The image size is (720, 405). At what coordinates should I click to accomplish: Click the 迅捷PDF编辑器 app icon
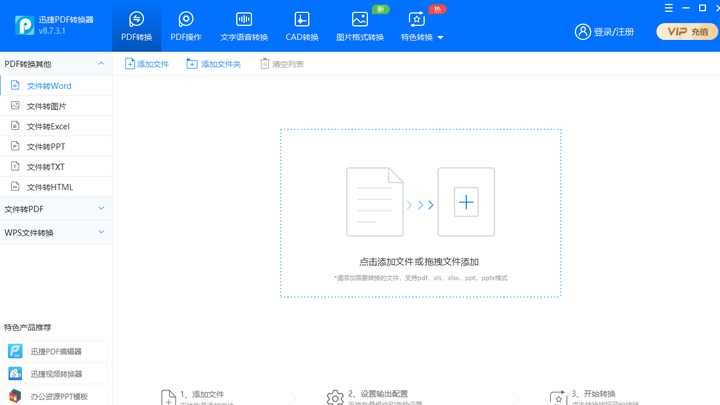coord(15,351)
